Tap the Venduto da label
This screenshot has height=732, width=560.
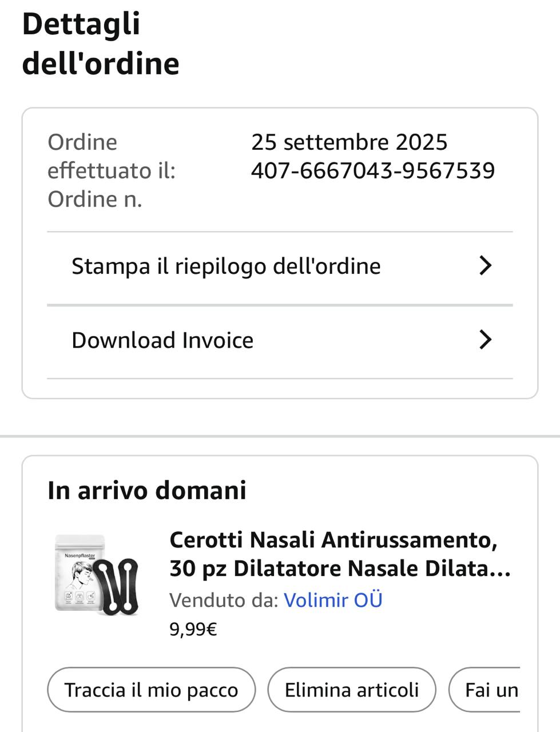coord(224,600)
